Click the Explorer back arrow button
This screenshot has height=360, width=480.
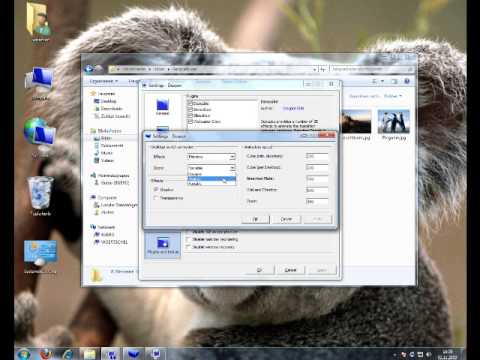click(89, 69)
